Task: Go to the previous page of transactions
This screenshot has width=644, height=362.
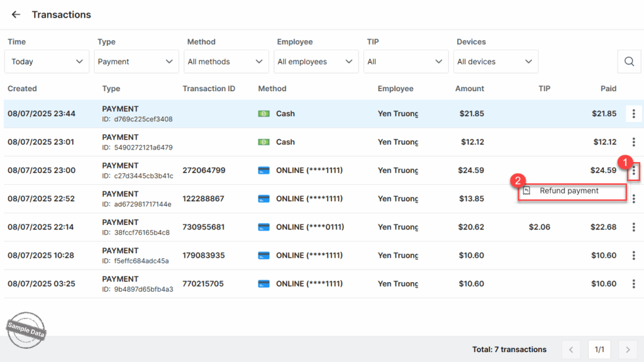Action: pyautogui.click(x=571, y=349)
